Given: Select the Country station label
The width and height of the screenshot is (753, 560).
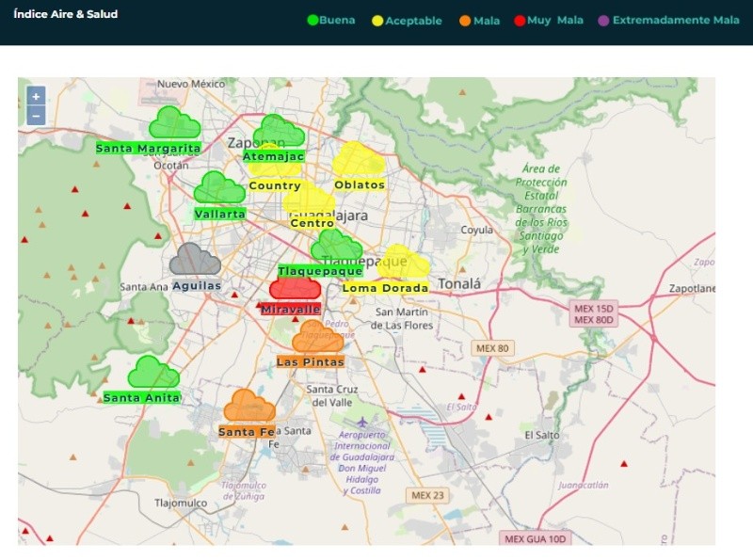Looking at the screenshot, I should coord(275,186).
